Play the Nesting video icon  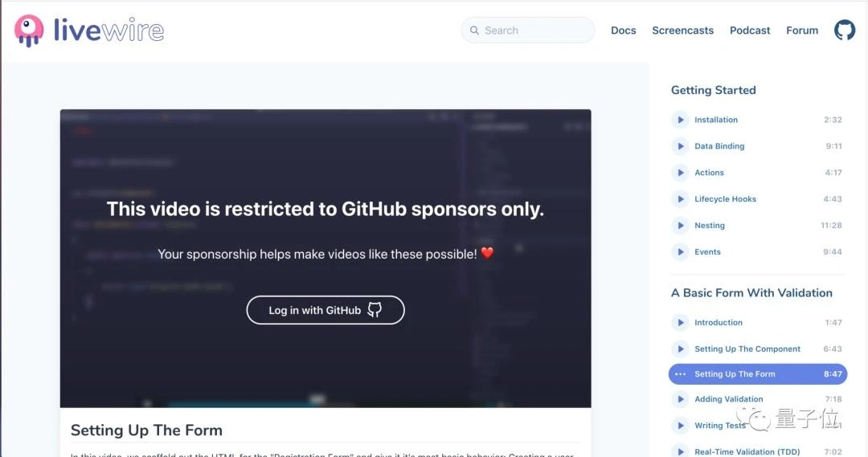[680, 226]
